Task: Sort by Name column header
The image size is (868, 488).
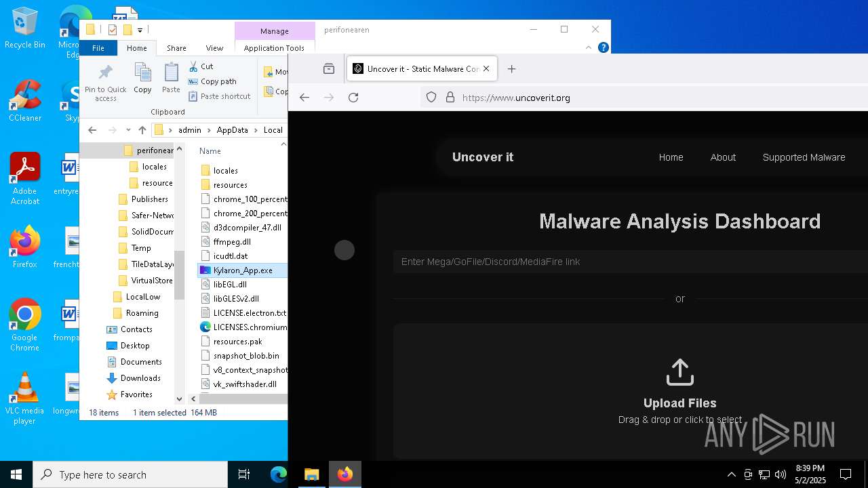Action: coord(210,151)
